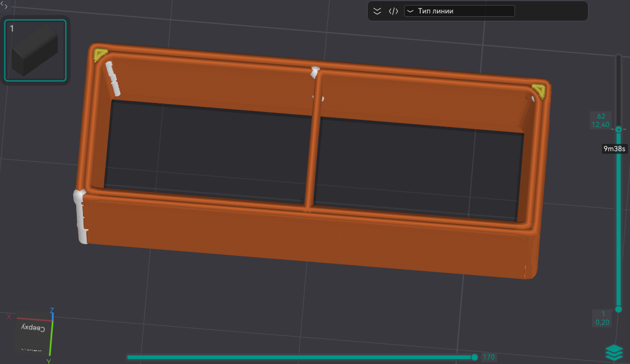
Task: Click the 9m38s time estimate tag
Action: coord(614,149)
